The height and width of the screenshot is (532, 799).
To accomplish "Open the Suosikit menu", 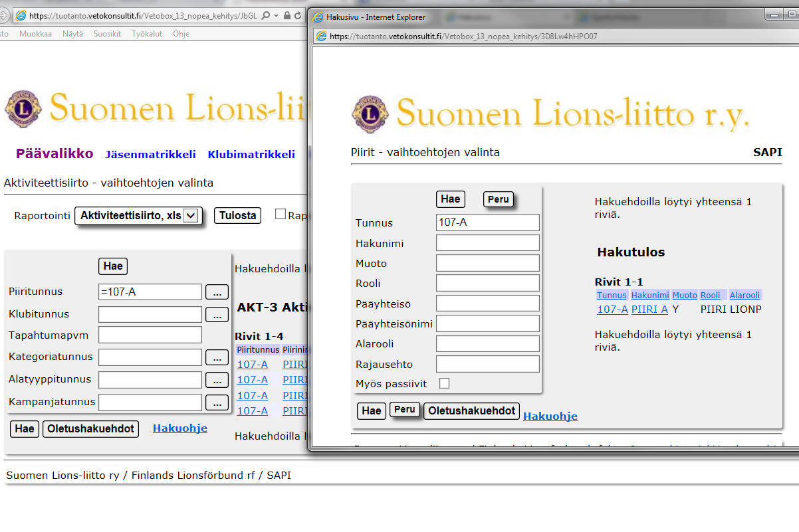I will (107, 34).
